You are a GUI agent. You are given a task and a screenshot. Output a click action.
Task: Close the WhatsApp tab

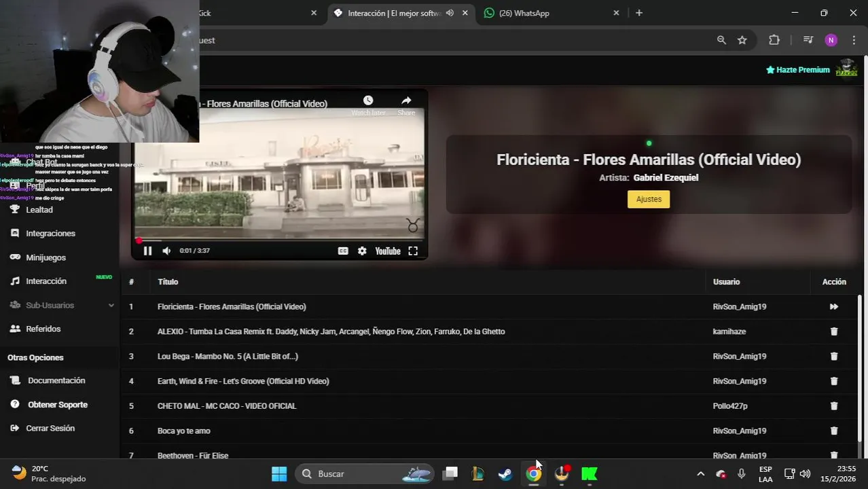click(616, 13)
